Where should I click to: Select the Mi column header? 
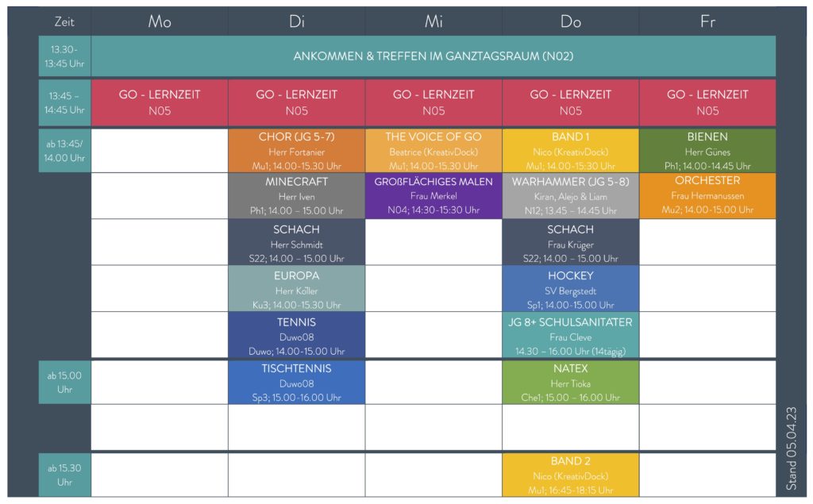[433, 21]
